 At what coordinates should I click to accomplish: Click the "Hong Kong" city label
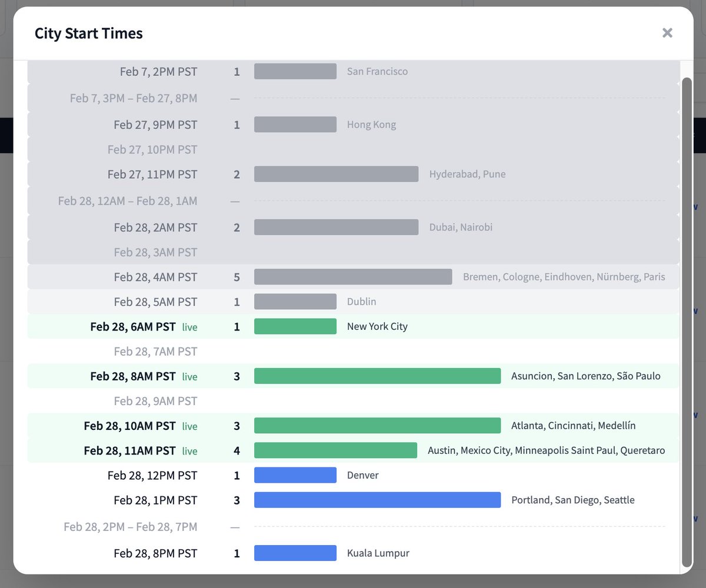[371, 125]
